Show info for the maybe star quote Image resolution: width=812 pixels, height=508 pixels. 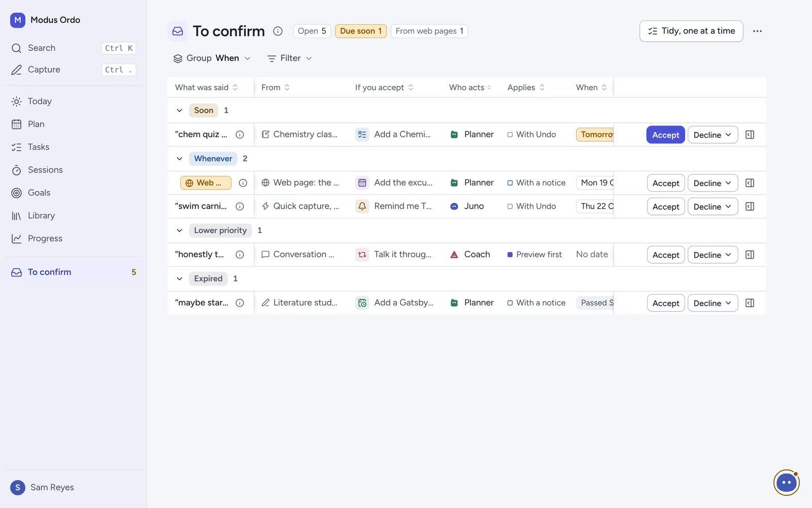[x=240, y=303]
